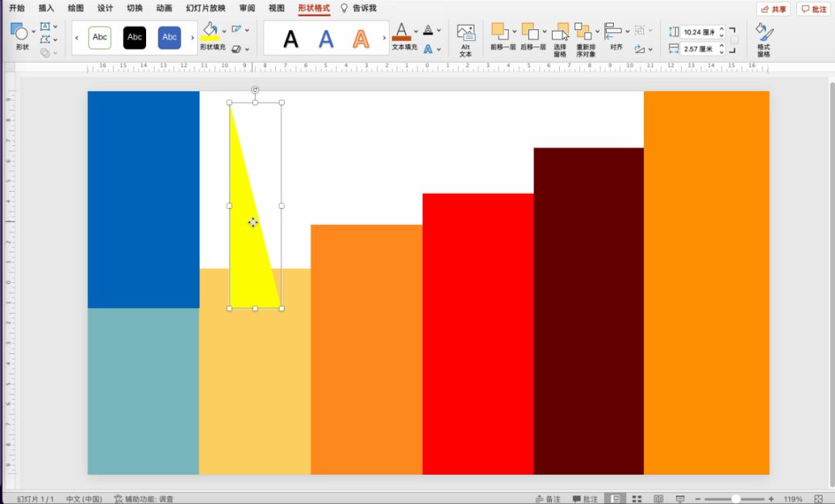835x504 pixels.
Task: Open the 切换 transitions tab
Action: [135, 8]
